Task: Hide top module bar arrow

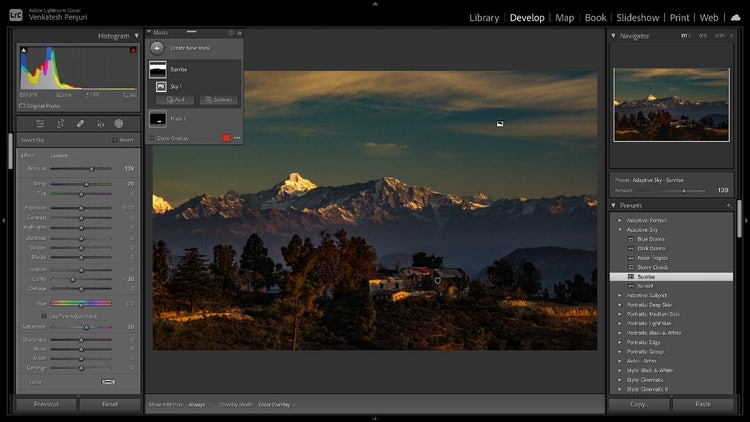Action: click(x=375, y=3)
